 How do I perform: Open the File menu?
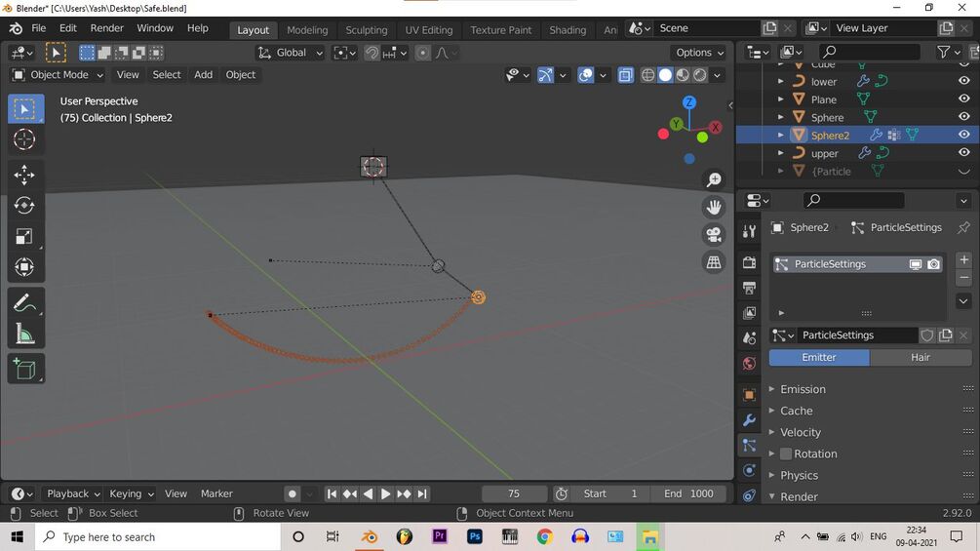coord(39,28)
